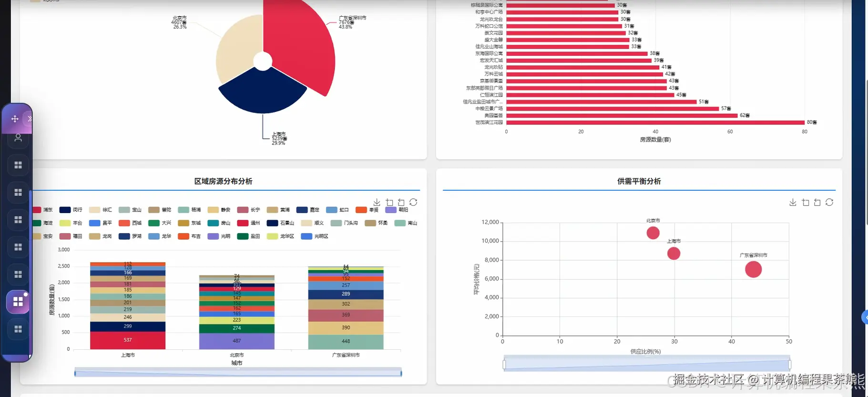Image resolution: width=868 pixels, height=397 pixels.
Task: Toggle the 长宁 legend series
Action: 249,210
